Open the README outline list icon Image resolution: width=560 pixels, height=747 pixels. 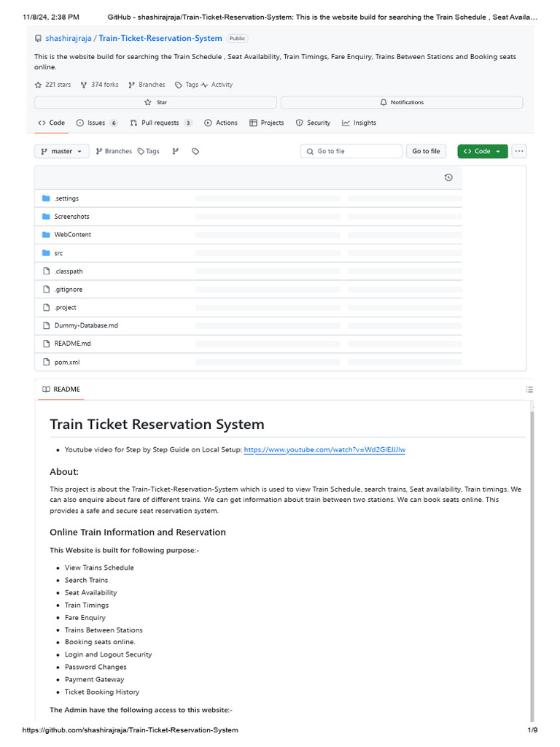[x=529, y=390]
